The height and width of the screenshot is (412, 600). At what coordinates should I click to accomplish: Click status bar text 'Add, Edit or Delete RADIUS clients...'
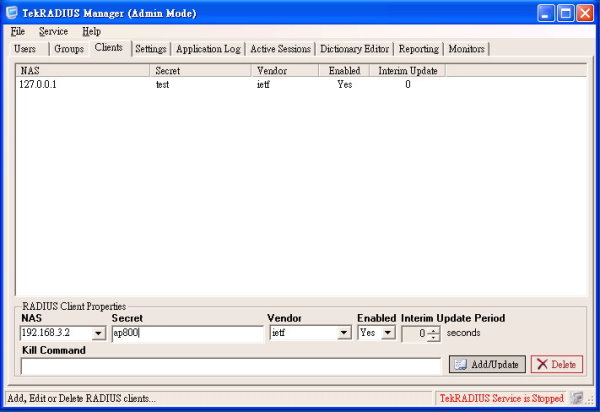coord(82,398)
